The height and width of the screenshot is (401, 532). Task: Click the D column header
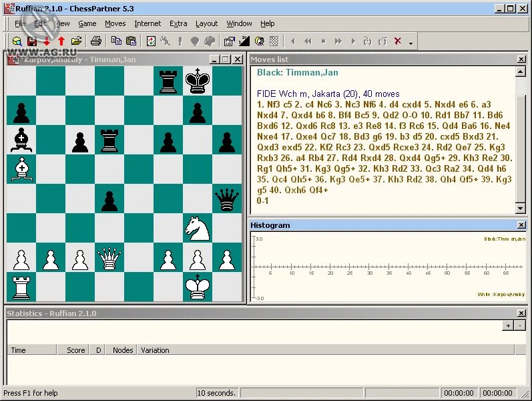click(97, 350)
